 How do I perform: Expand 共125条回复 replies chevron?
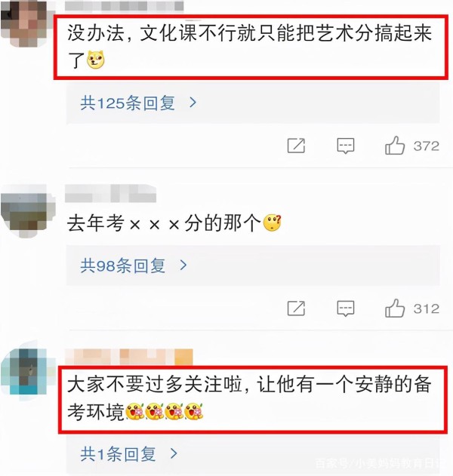click(x=193, y=103)
